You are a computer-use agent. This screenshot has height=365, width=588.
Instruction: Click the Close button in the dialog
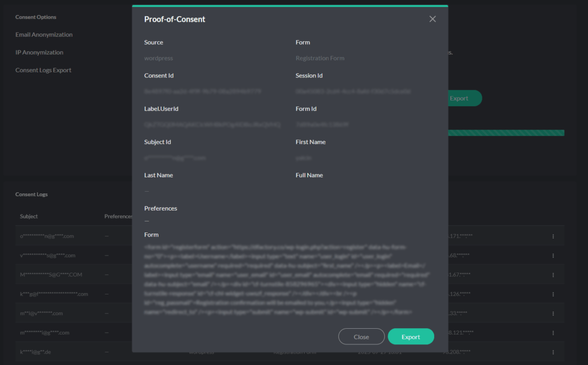tap(361, 337)
